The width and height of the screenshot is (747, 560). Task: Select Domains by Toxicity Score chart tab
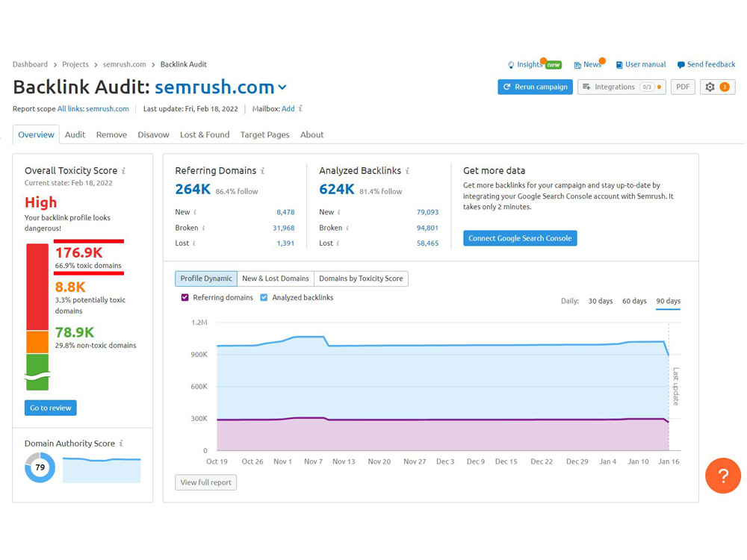(x=361, y=279)
